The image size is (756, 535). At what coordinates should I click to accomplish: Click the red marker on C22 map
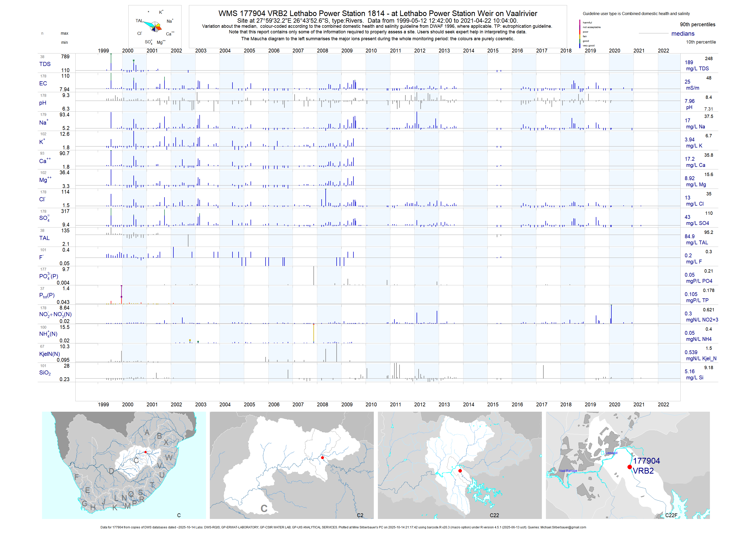(x=460, y=471)
